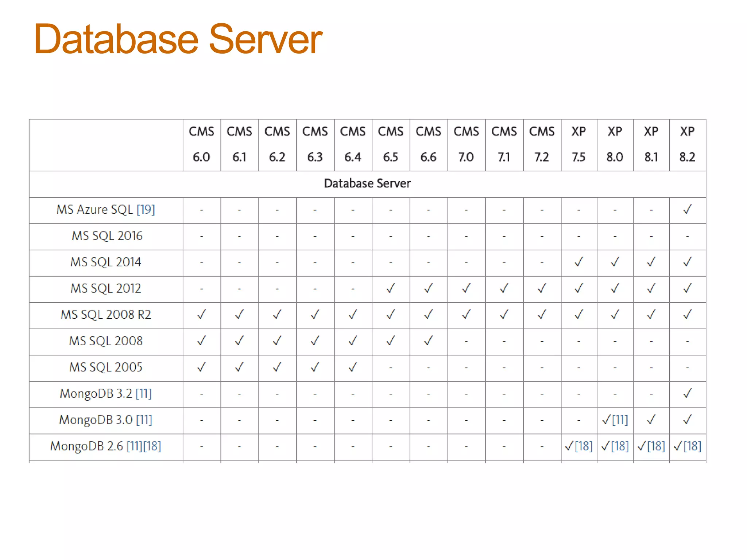Click MS SQL 2008 checkmark under CMS 6.0

coord(202,341)
